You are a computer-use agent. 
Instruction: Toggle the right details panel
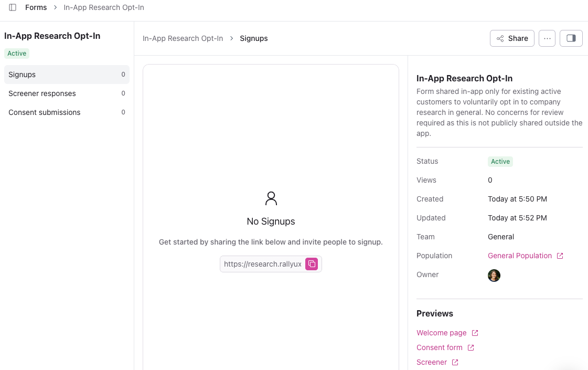point(571,38)
